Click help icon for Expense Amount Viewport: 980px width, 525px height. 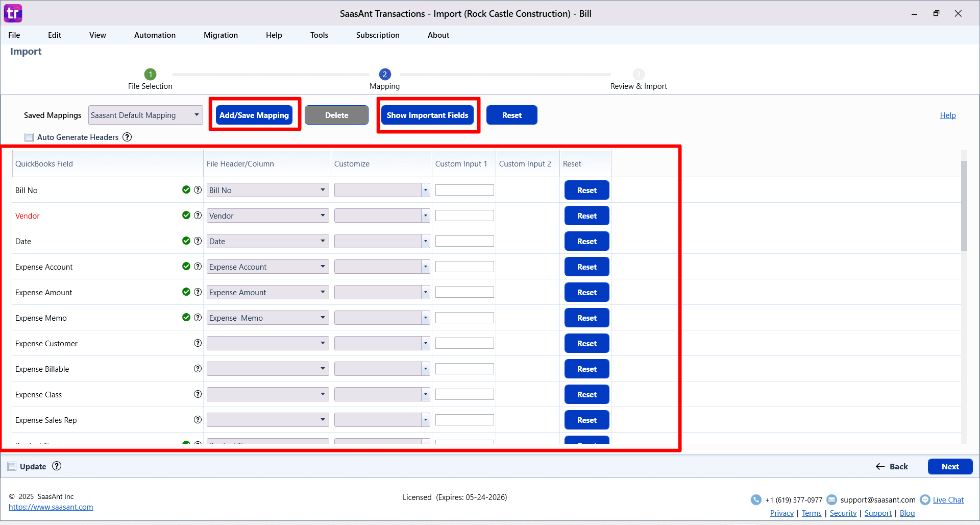(198, 292)
